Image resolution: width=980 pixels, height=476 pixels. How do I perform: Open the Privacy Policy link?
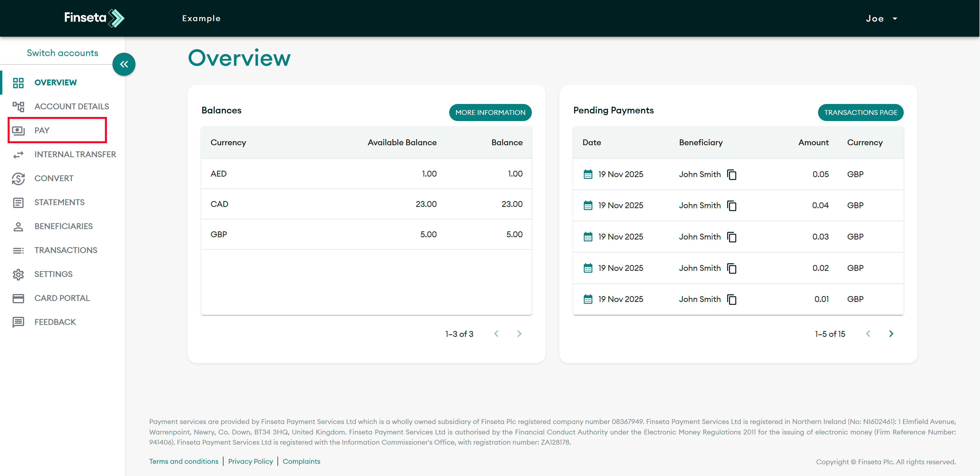click(250, 461)
